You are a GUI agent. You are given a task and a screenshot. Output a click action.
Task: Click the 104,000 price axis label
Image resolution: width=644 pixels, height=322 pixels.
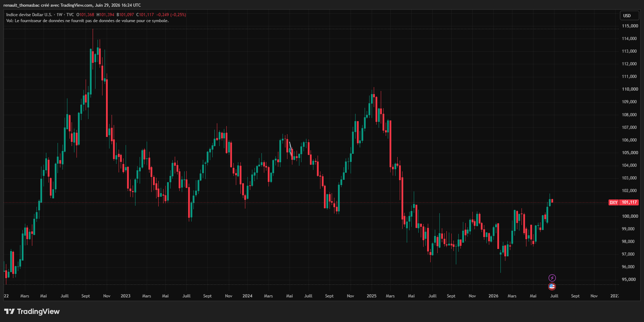tap(629, 165)
